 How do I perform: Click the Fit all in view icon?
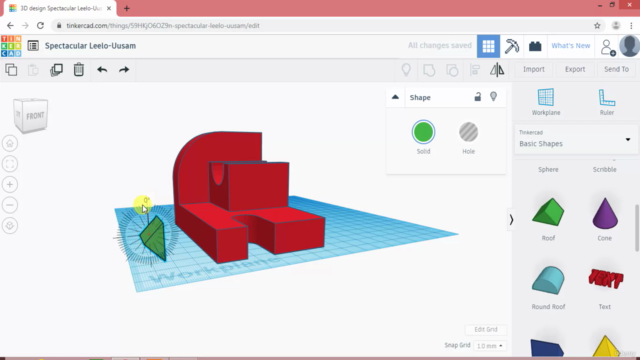tap(10, 164)
